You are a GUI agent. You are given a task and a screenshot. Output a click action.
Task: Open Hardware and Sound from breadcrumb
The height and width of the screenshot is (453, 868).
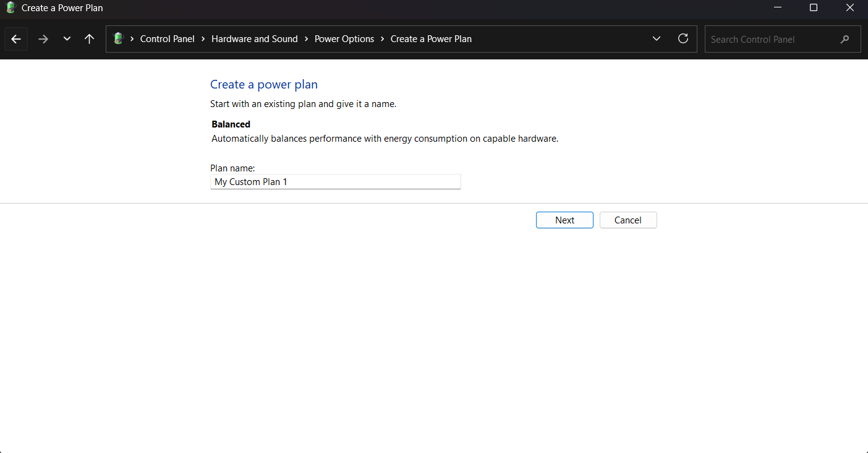pos(254,38)
